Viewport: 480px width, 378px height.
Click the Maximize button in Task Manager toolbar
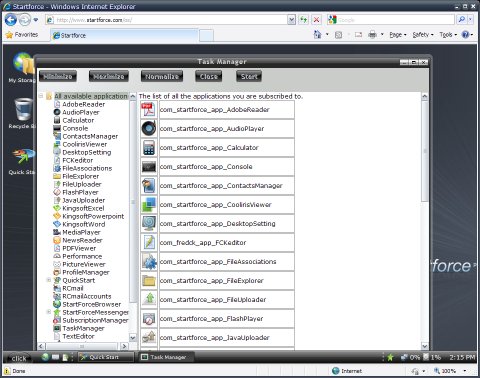109,76
